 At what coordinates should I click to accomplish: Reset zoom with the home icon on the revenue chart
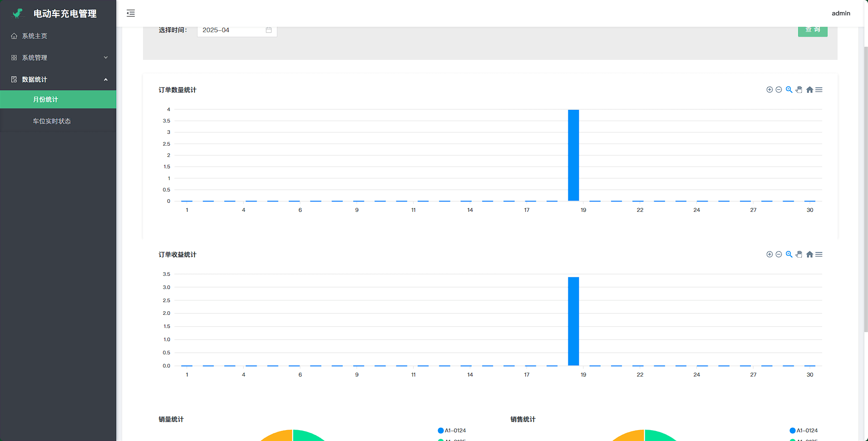[x=809, y=255]
